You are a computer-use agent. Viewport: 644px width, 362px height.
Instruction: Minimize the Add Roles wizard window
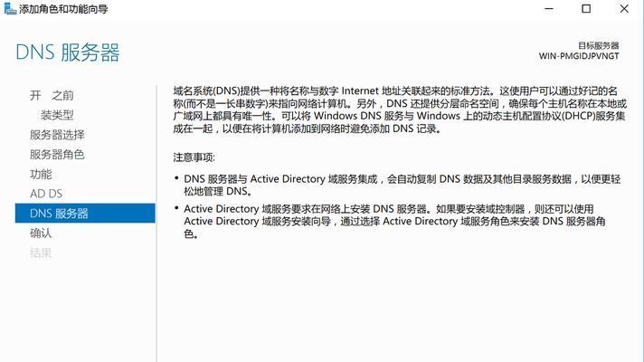coord(549,9)
